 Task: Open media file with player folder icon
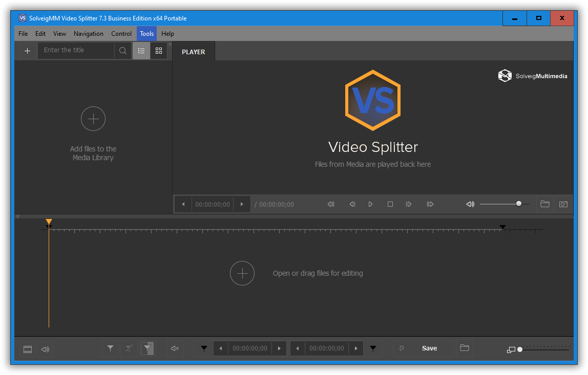click(545, 204)
